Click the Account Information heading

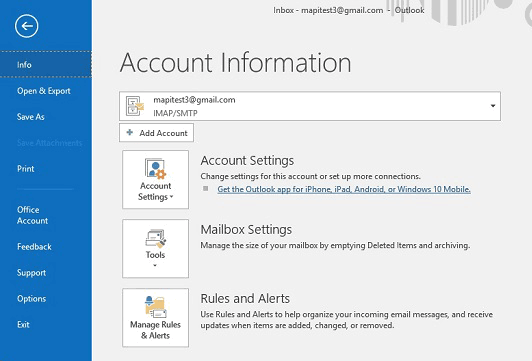tap(235, 63)
